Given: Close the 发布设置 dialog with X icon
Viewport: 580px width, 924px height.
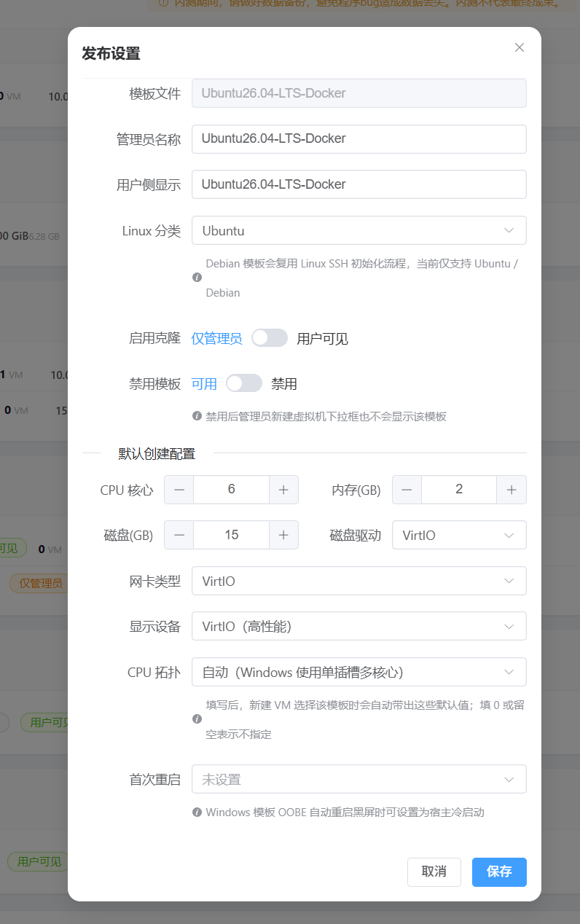Looking at the screenshot, I should pyautogui.click(x=520, y=47).
